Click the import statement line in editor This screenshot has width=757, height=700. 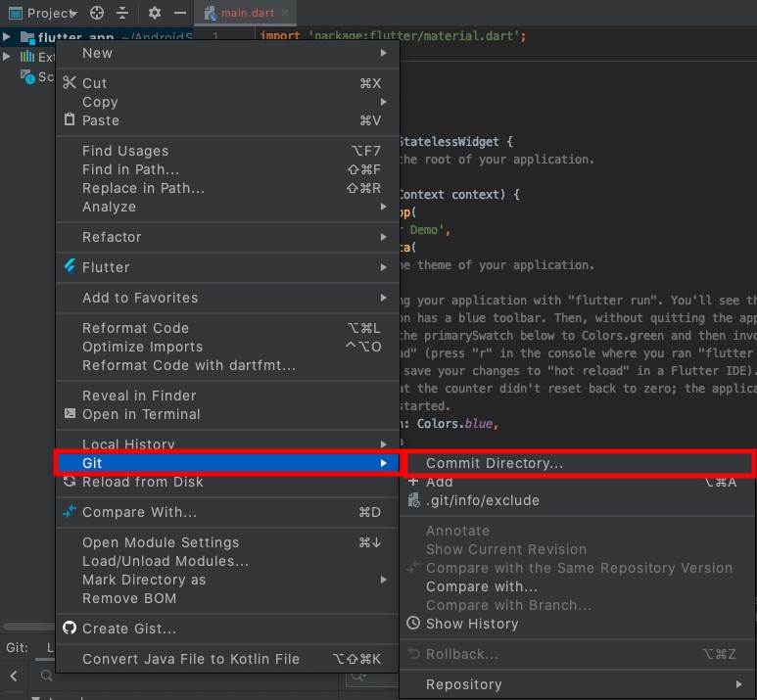(393, 35)
